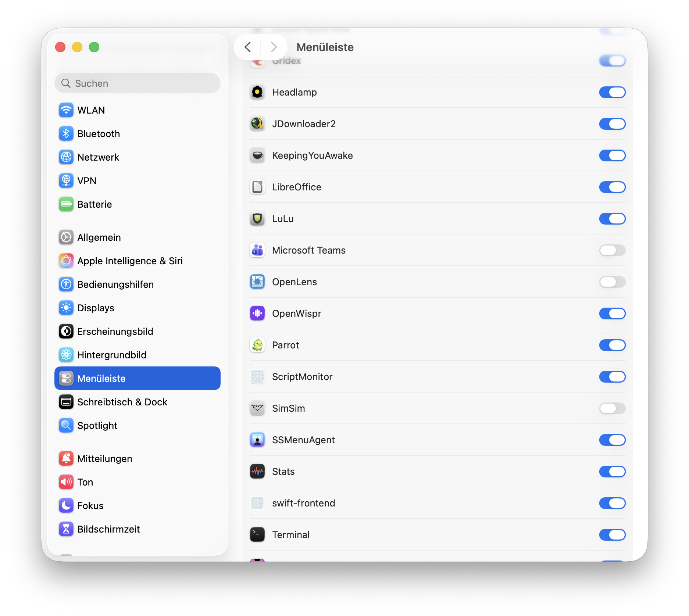Click the WLAN wifi icon in sidebar
This screenshot has width=689, height=616.
click(66, 110)
